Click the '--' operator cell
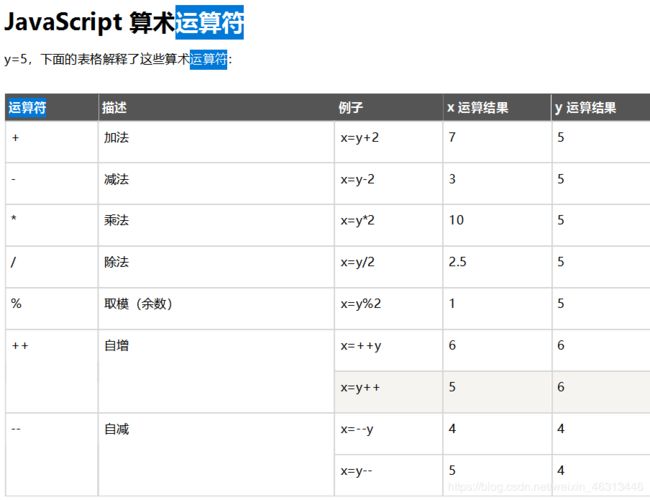650x500 pixels. point(52,455)
